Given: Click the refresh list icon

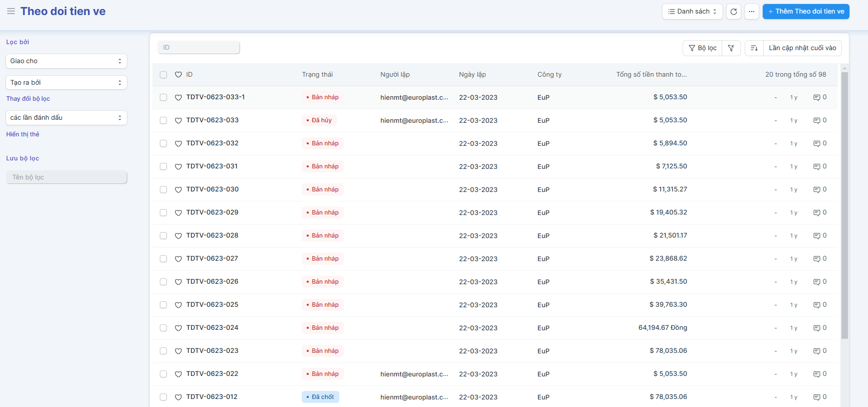Looking at the screenshot, I should pyautogui.click(x=734, y=12).
